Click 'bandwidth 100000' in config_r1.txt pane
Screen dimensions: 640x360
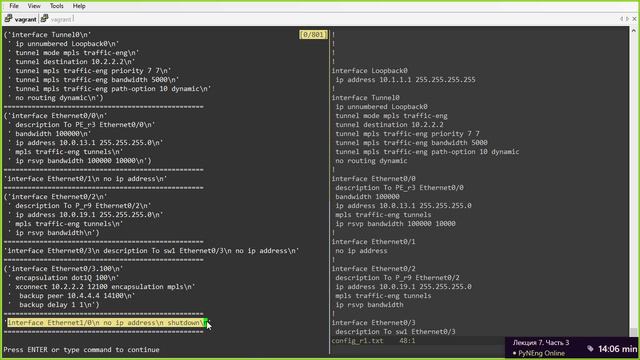[367, 196]
